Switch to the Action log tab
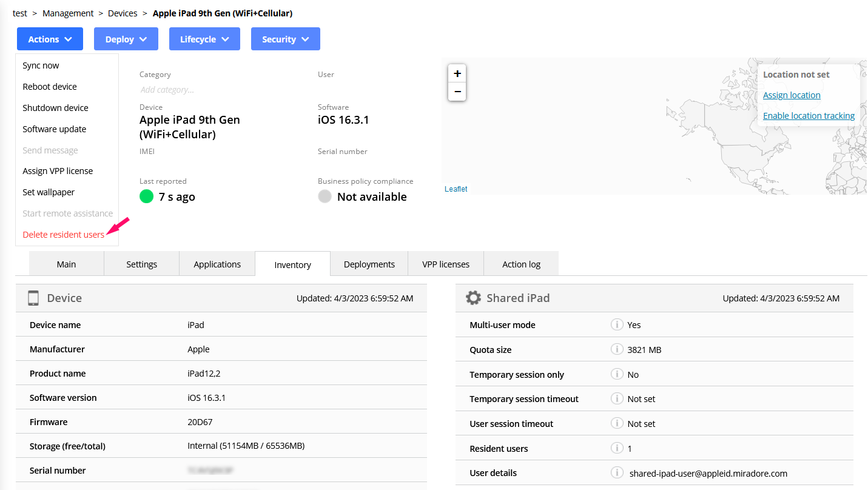Viewport: 868px width, 490px height. 522,264
